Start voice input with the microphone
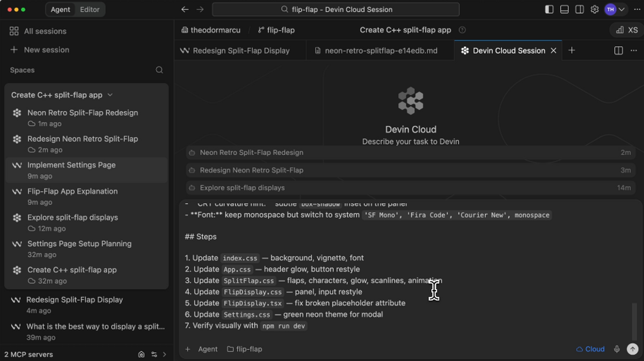 [617, 349]
